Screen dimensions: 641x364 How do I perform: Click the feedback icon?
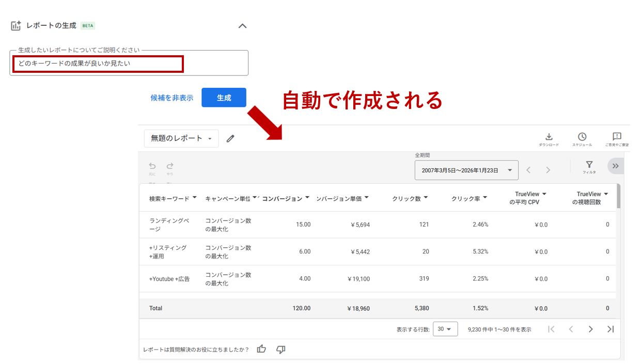click(617, 137)
